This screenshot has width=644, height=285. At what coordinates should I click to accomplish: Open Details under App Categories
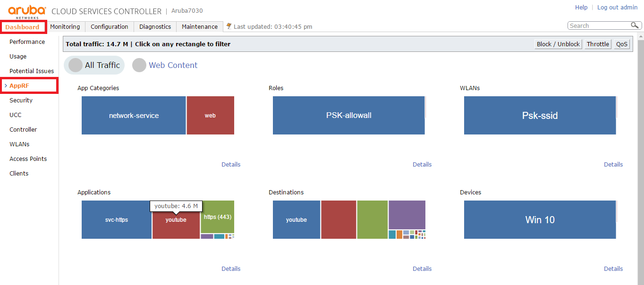pyautogui.click(x=231, y=164)
